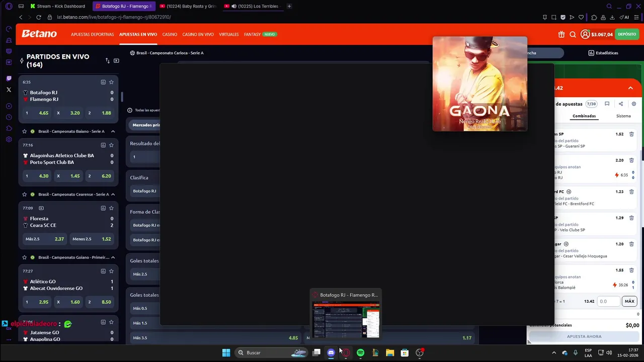Switch to Baby Rasta y Gringo YouTube tab
The height and width of the screenshot is (362, 644).
pos(187,6)
